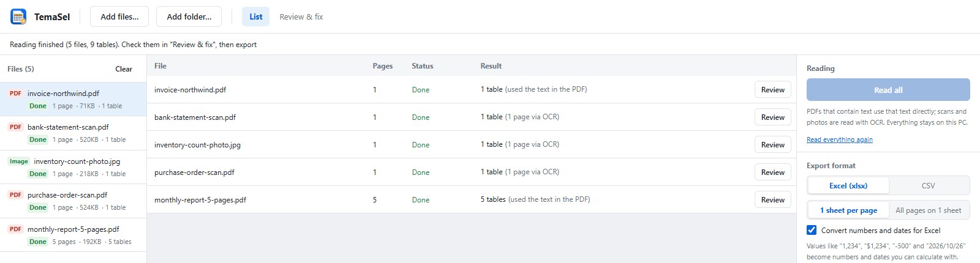Select Excel (xlsx) export format
Image resolution: width=980 pixels, height=263 pixels.
[x=848, y=185]
